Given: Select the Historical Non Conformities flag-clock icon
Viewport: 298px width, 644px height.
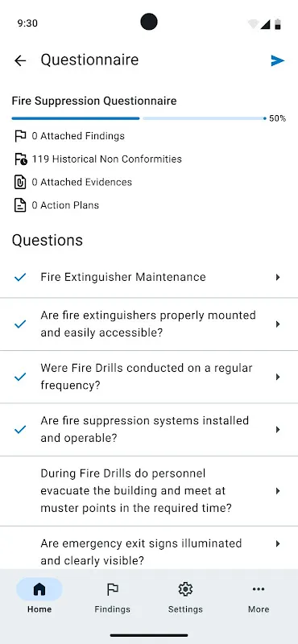Looking at the screenshot, I should pyautogui.click(x=21, y=159).
